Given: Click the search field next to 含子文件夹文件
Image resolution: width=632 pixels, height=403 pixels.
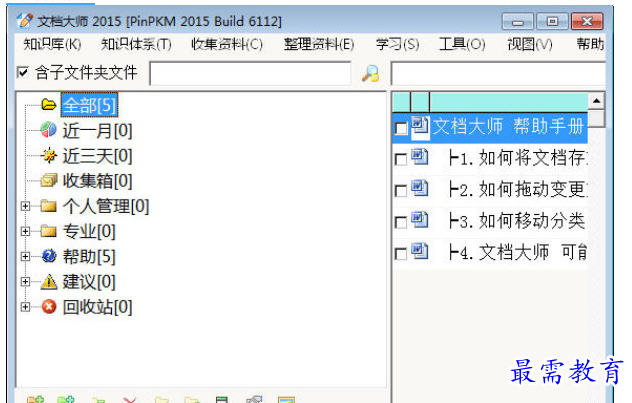Looking at the screenshot, I should [250, 73].
